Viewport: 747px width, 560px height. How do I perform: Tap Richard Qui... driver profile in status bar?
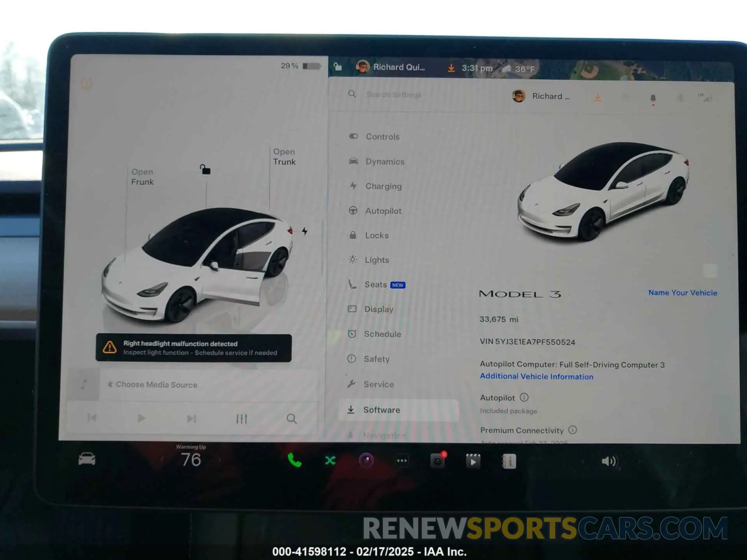click(391, 67)
